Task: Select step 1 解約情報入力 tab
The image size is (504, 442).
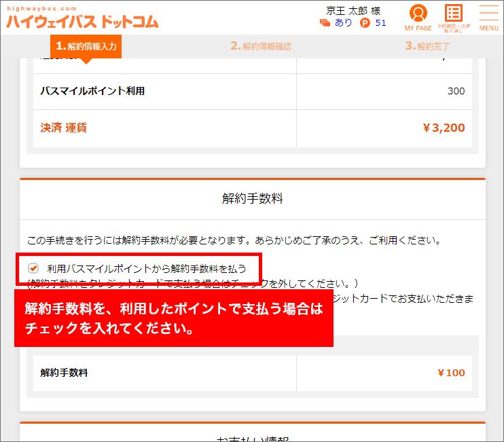Action: [x=86, y=46]
